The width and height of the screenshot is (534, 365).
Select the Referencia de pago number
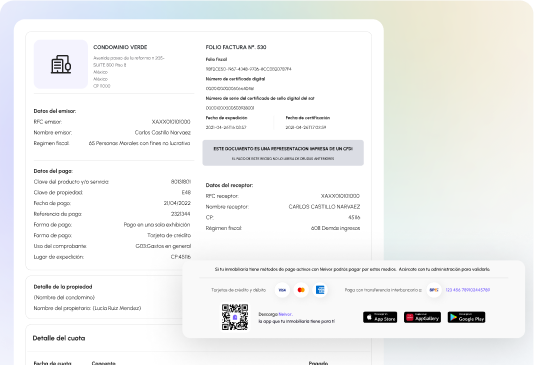pos(180,214)
